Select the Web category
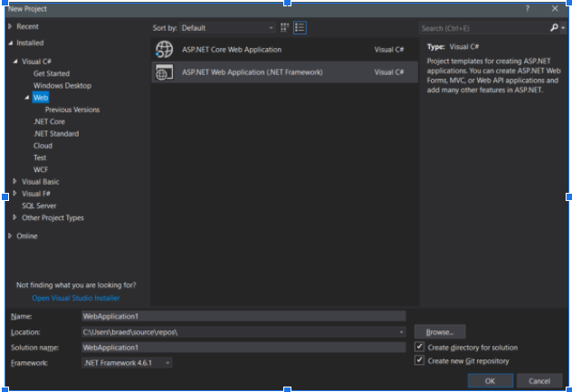 click(41, 98)
